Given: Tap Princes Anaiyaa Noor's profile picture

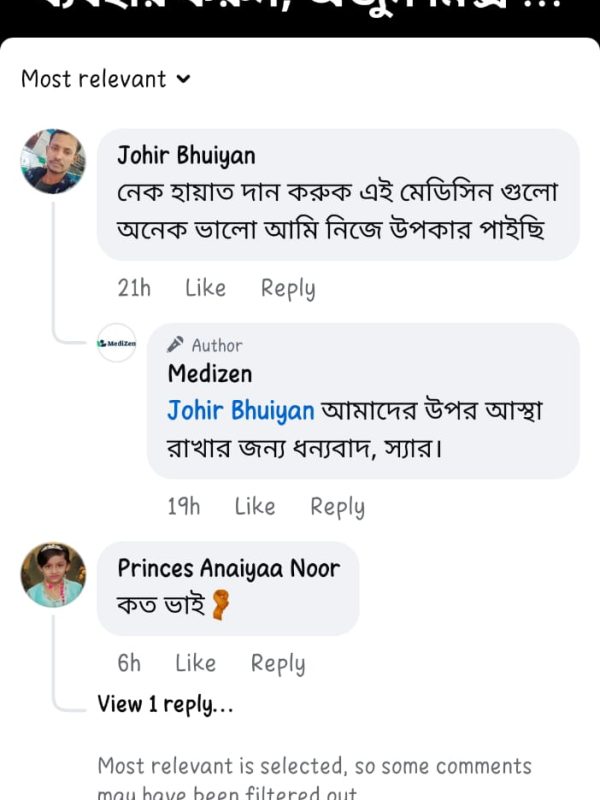Looking at the screenshot, I should [53, 575].
